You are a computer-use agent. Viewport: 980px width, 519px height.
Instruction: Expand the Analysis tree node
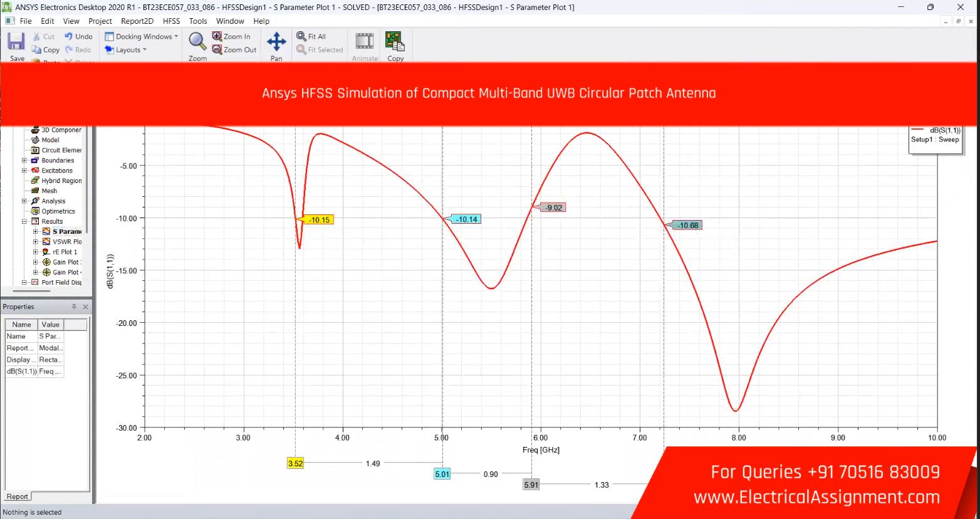tap(24, 201)
